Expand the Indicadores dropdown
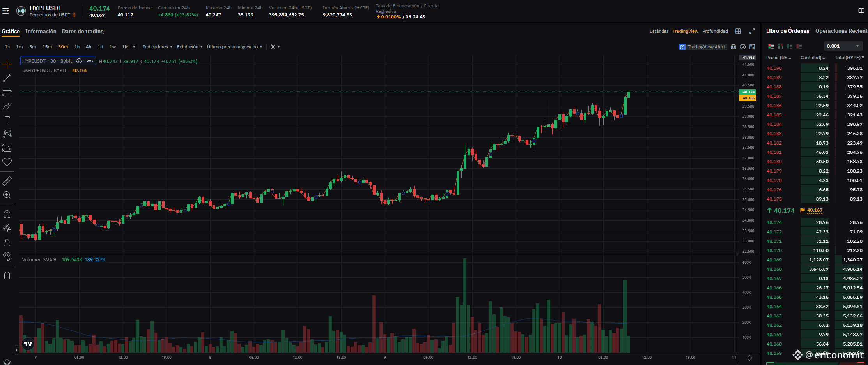 pos(158,47)
